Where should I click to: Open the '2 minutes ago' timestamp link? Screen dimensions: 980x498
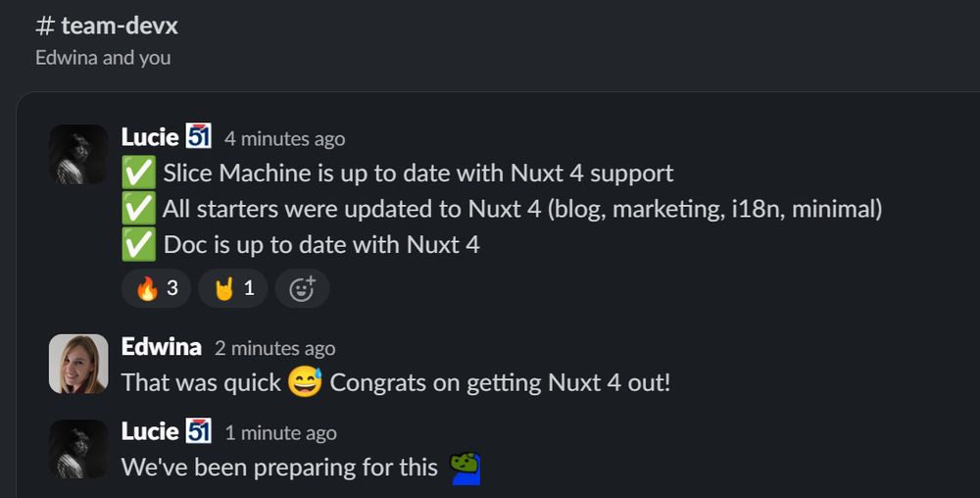(275, 348)
